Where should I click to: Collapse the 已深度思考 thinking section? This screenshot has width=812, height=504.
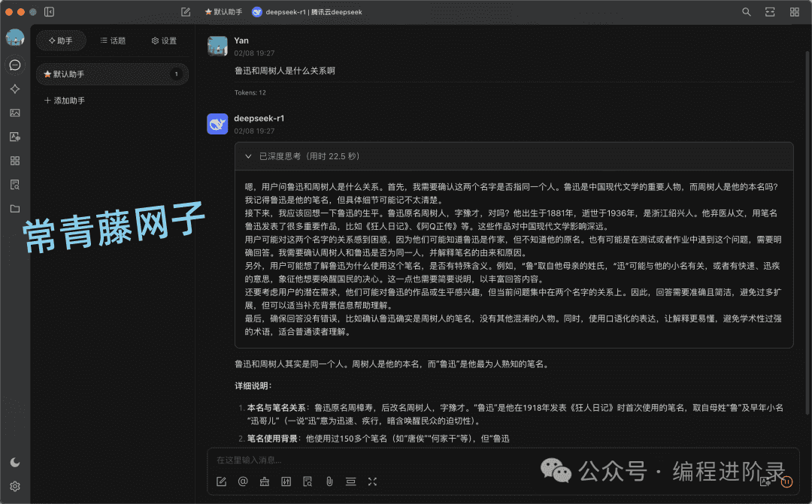pos(248,156)
